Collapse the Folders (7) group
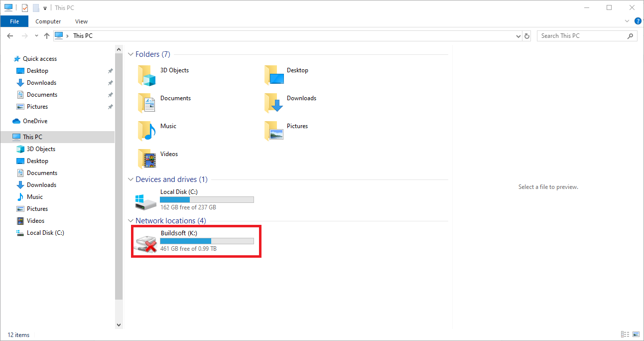644x341 pixels. [131, 54]
